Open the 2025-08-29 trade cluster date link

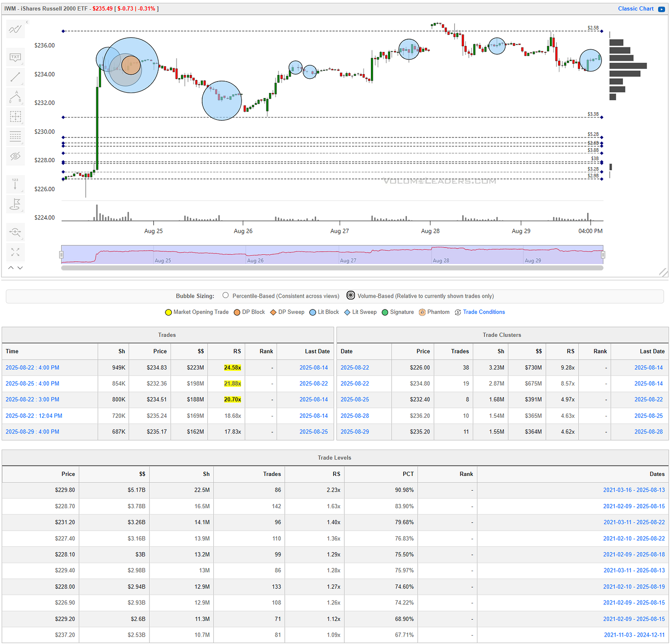tap(354, 432)
